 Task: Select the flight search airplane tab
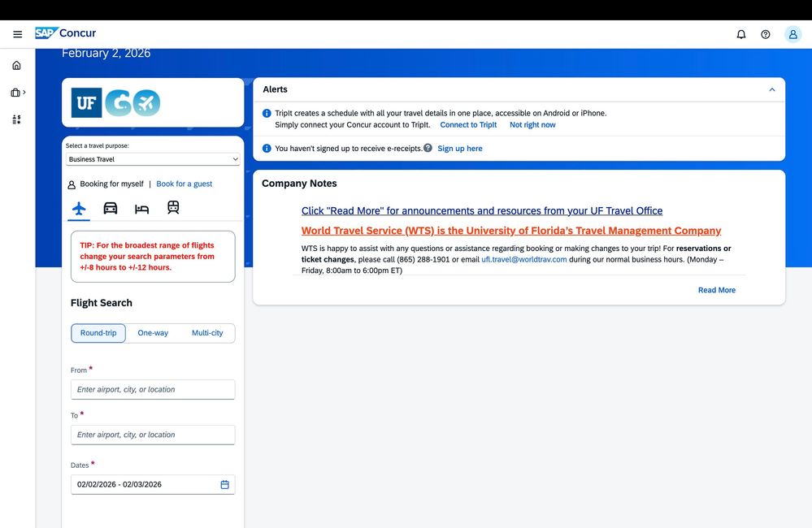click(x=79, y=209)
